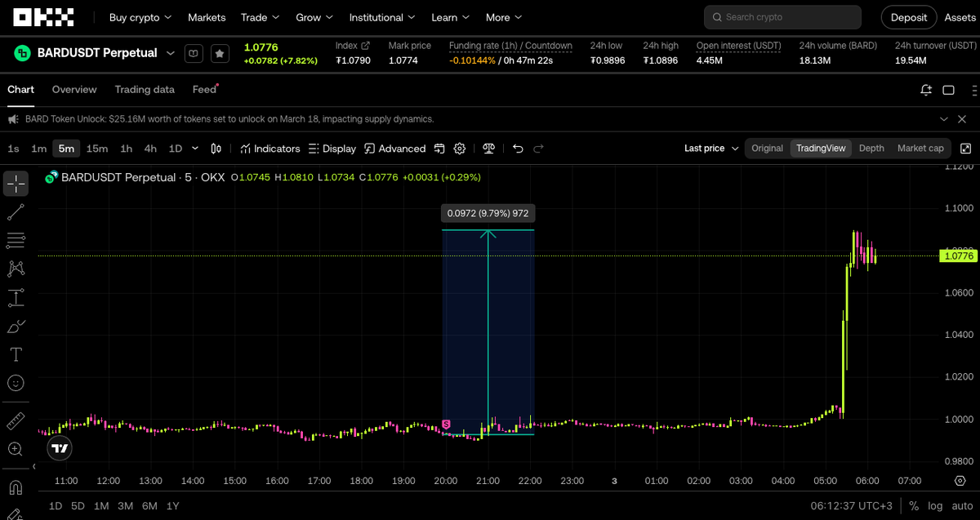Switch to the Original chart view

tap(767, 149)
